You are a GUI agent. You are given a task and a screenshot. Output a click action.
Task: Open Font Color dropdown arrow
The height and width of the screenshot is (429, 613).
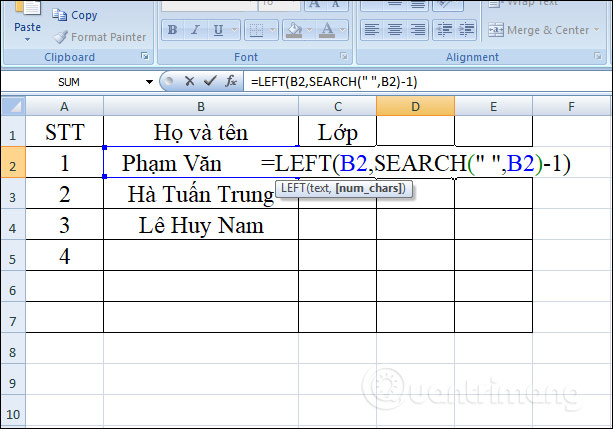[342, 30]
